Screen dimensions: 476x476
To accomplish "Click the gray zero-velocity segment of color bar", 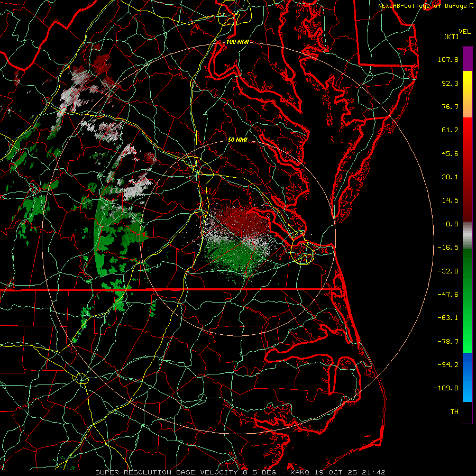I will click(467, 235).
